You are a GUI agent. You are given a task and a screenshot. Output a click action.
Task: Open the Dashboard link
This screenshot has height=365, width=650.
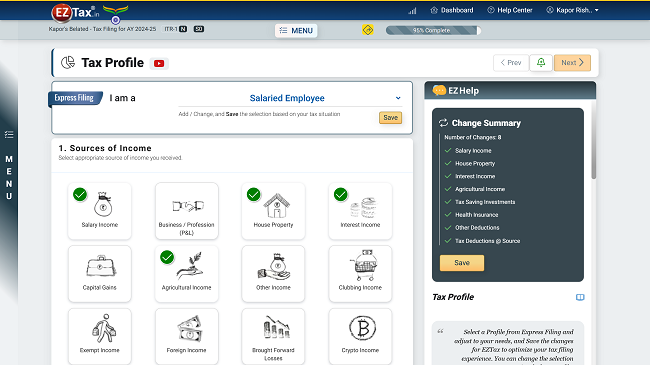tap(452, 10)
